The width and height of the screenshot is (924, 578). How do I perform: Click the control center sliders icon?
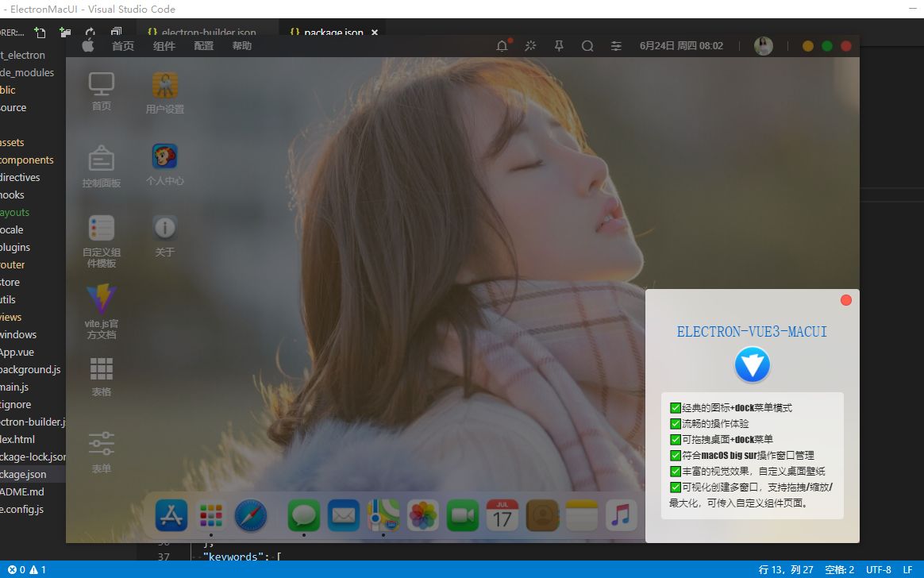616,46
